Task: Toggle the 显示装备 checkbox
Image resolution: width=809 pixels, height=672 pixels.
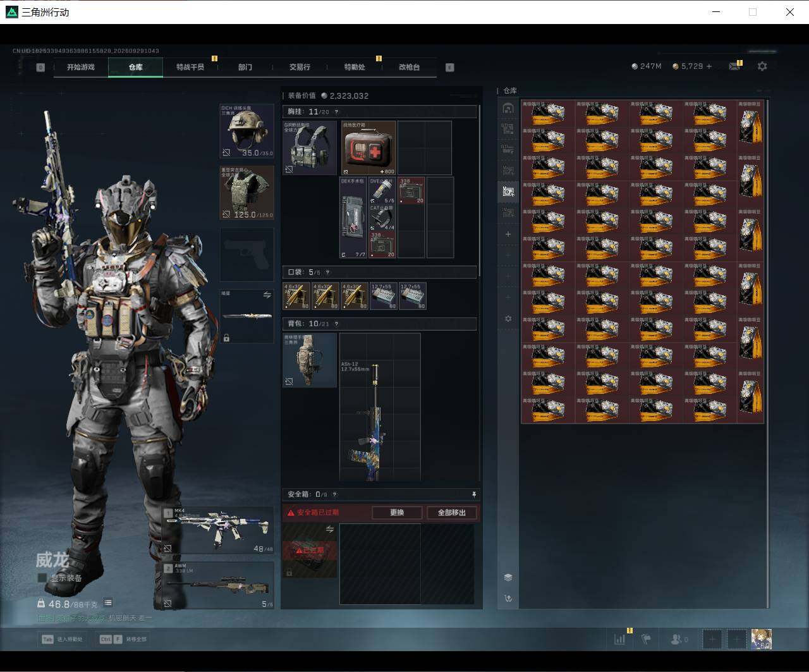Action: (x=42, y=578)
